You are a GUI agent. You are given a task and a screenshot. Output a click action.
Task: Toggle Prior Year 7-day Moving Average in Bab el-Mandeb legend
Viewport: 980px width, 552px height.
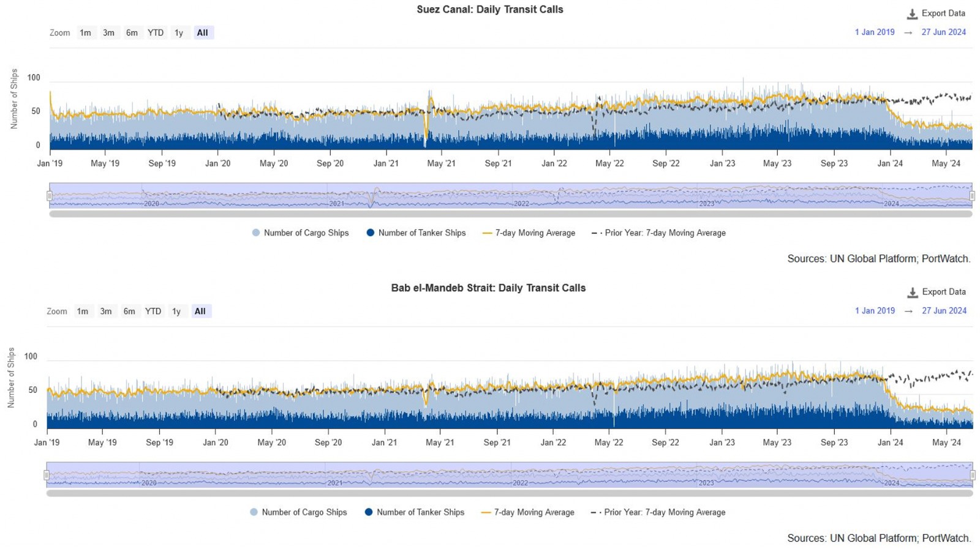(658, 512)
